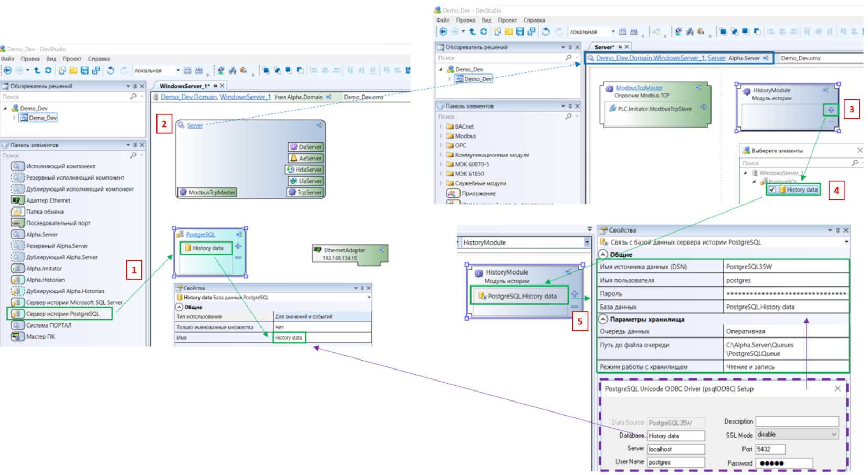Image resolution: width=868 pixels, height=475 pixels.
Task: Click the Save icon in the right DevStudio toolbar
Action: click(x=520, y=31)
